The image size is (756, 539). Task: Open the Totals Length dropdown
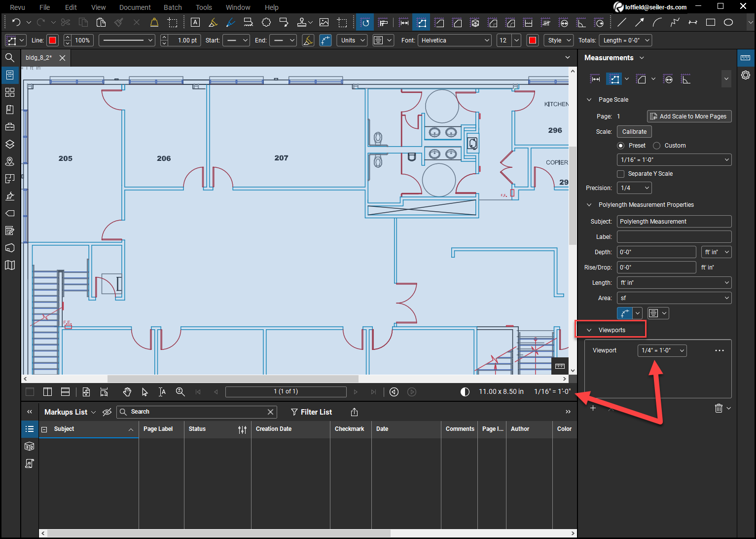click(625, 40)
